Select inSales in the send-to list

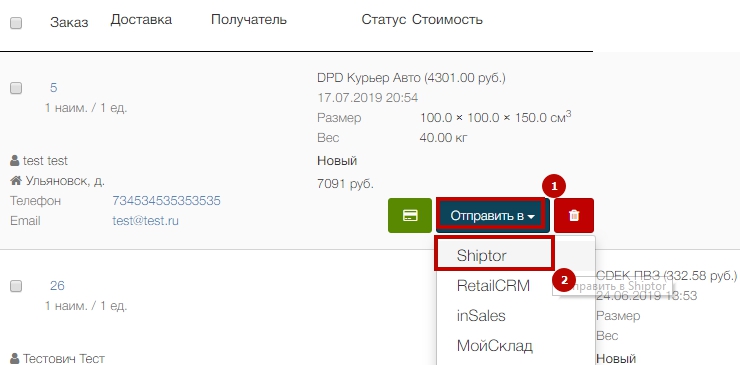(481, 315)
